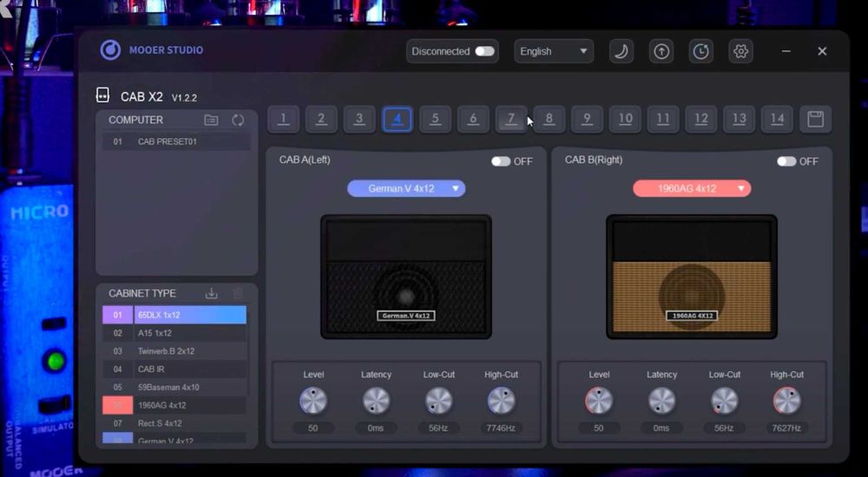868x477 pixels.
Task: Select preset slot 7
Action: [511, 119]
